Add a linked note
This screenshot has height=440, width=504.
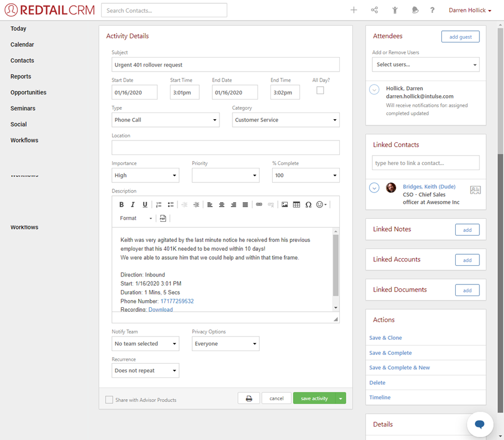[x=467, y=230]
